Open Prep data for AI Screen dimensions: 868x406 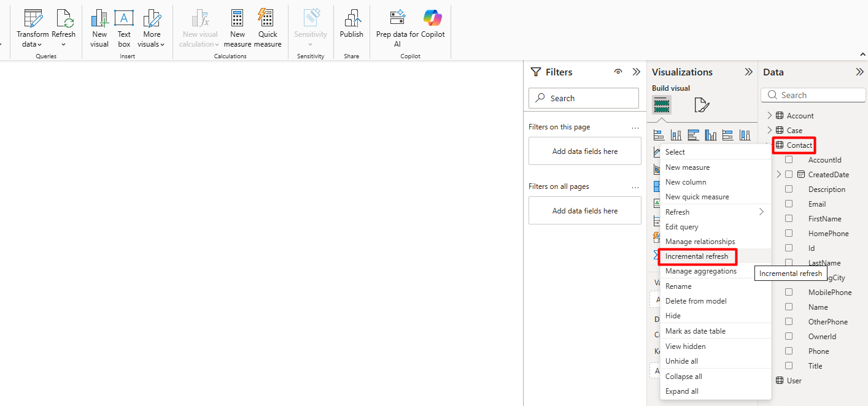tap(397, 18)
